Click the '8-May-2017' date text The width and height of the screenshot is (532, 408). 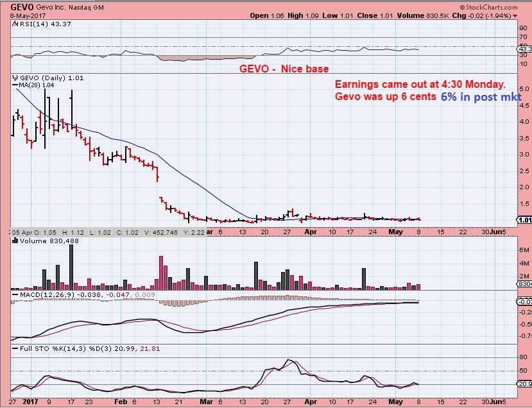tap(28, 16)
